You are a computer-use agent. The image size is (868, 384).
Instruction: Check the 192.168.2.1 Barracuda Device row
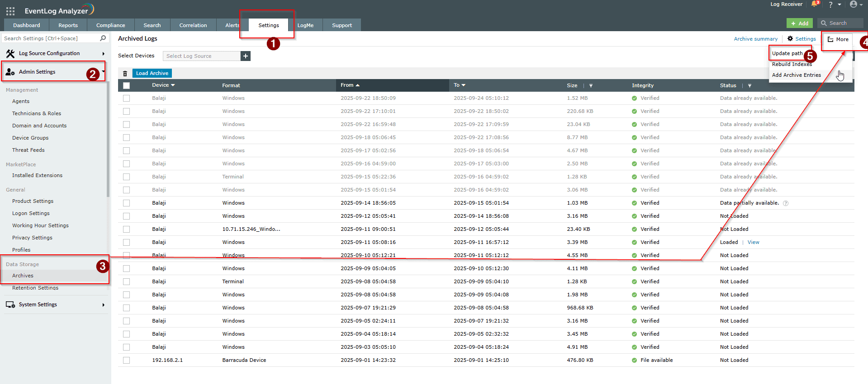coord(126,361)
